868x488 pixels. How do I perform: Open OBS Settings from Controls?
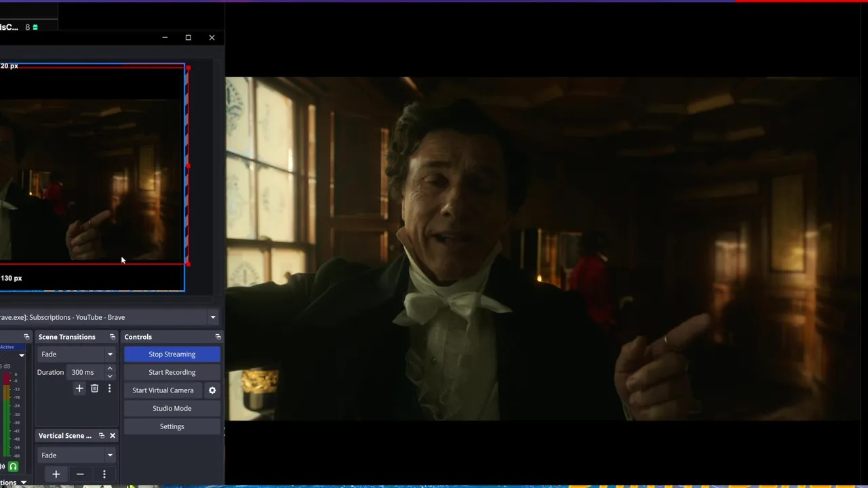pyautogui.click(x=172, y=426)
